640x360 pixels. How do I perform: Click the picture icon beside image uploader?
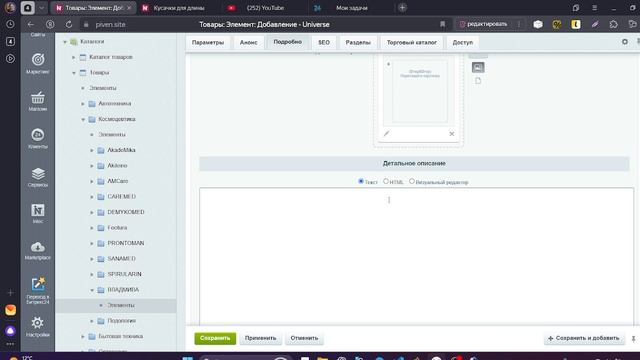478,67
